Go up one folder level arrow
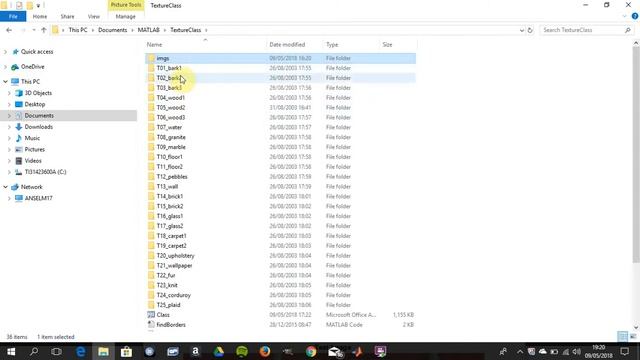The image size is (640, 360). click(44, 30)
